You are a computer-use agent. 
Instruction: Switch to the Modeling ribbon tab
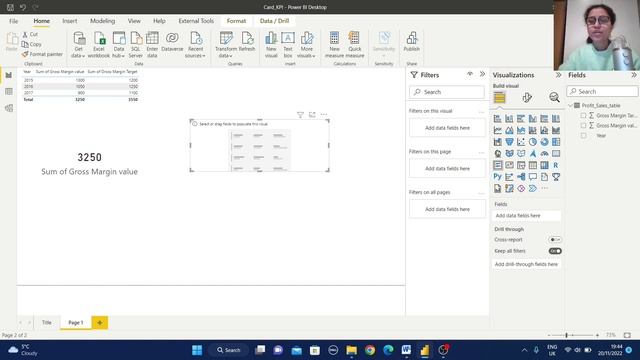point(102,21)
